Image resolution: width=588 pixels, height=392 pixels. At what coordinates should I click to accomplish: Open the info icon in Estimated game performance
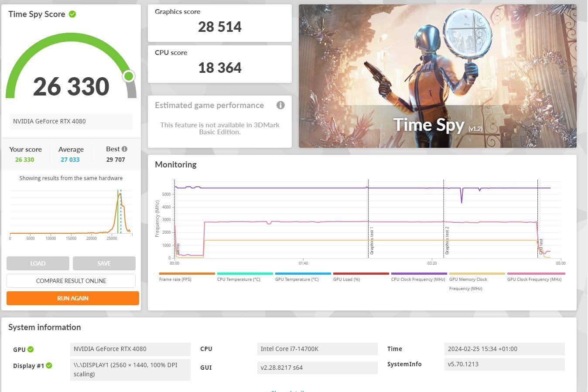click(x=280, y=105)
